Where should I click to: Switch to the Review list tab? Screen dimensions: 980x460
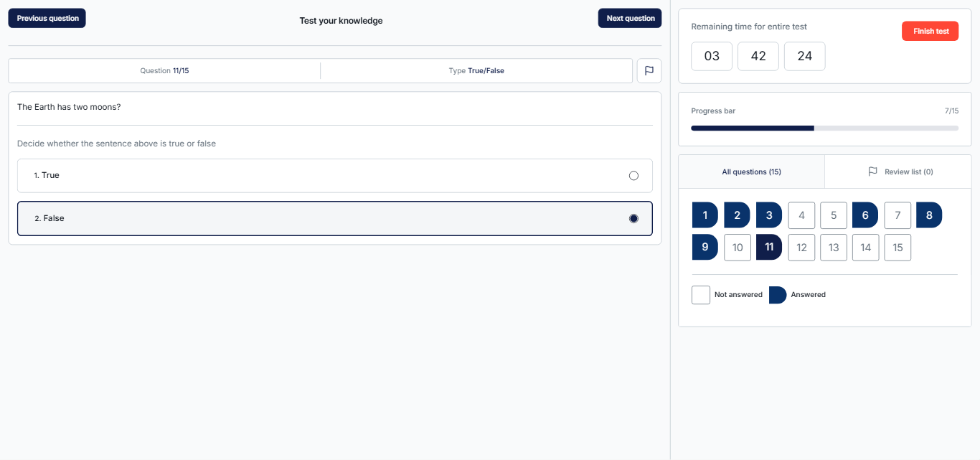click(x=900, y=172)
